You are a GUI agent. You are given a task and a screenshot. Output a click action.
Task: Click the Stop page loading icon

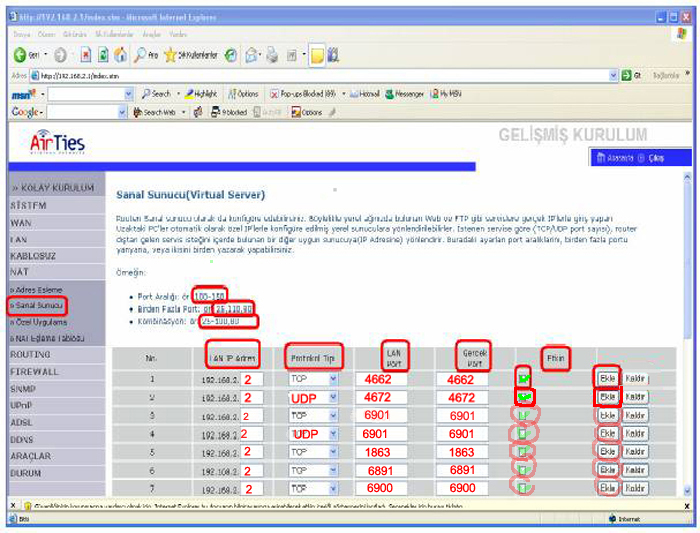86,55
